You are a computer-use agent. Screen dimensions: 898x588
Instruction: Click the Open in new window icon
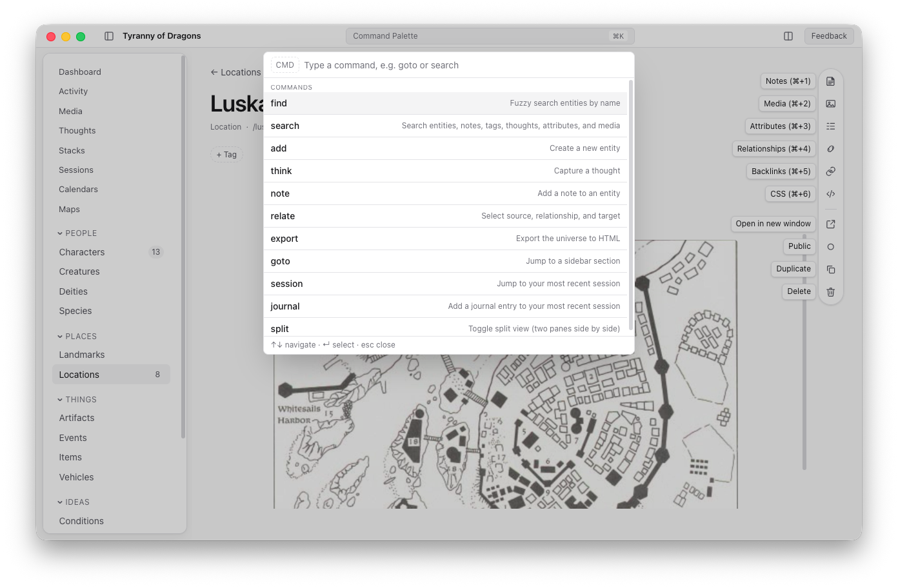coord(831,224)
